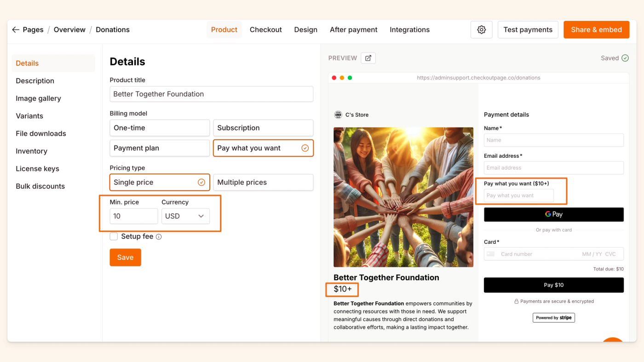Image resolution: width=644 pixels, height=362 pixels.
Task: Click the Total due: $10 text
Action: [x=609, y=269]
